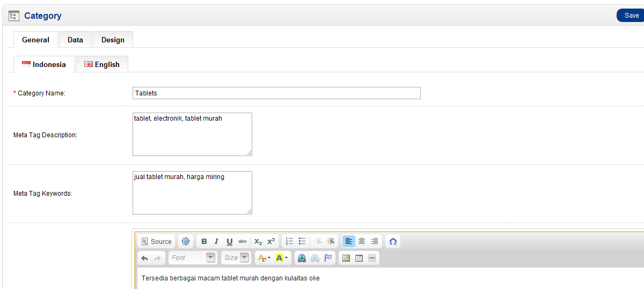Viewport: 644px width, 289px height.
Task: Insert special character omega icon
Action: pos(393,242)
